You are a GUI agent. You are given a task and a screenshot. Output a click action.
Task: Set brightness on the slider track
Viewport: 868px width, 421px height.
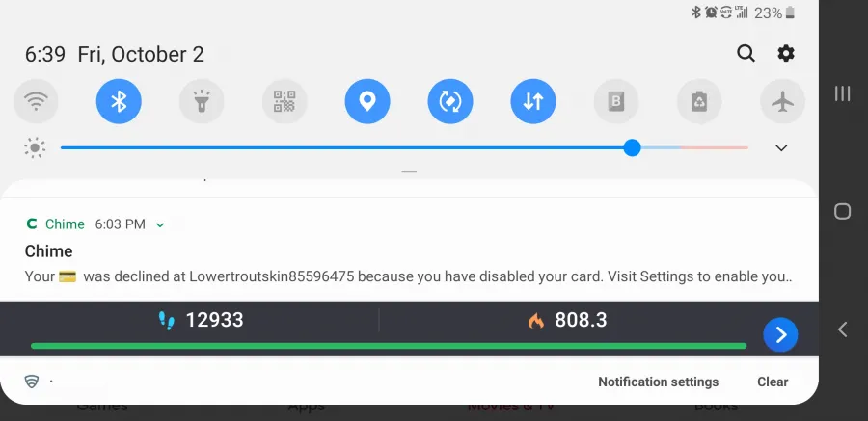[x=404, y=147]
